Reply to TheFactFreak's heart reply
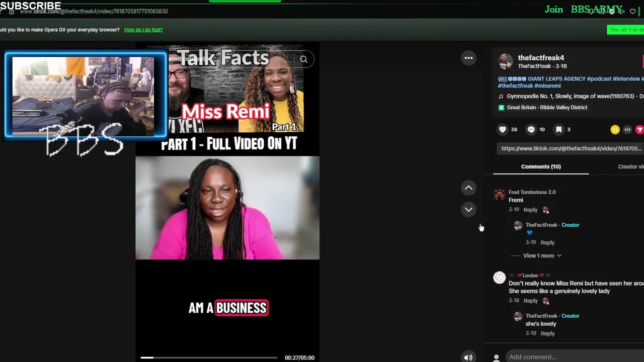Image resolution: width=644 pixels, height=362 pixels. pyautogui.click(x=547, y=242)
